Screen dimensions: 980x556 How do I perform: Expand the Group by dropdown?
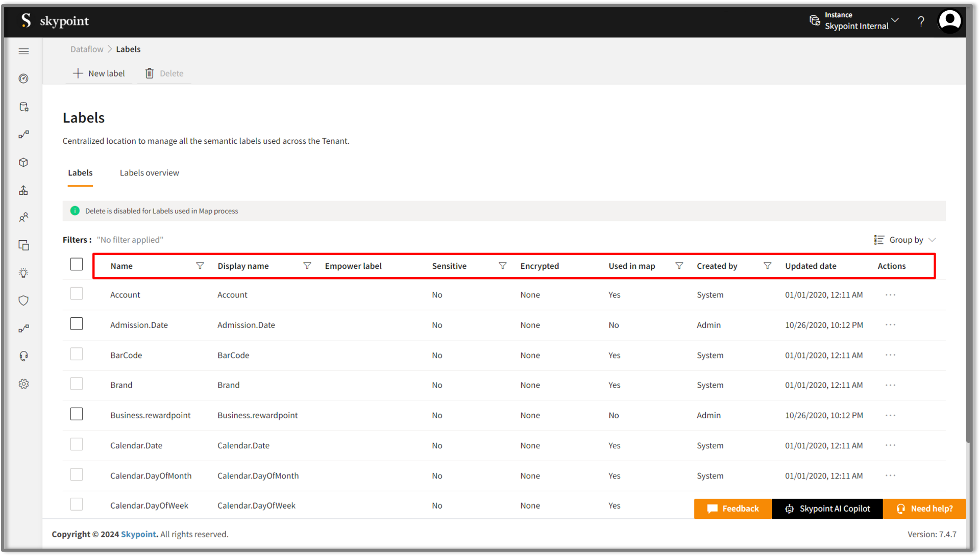[x=905, y=240]
